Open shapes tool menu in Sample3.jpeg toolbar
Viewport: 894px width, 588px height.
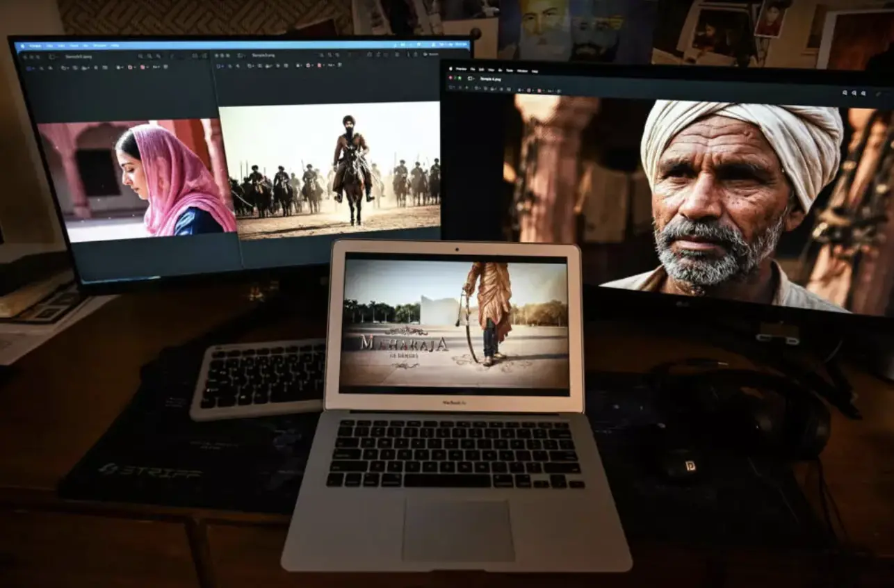[64, 68]
